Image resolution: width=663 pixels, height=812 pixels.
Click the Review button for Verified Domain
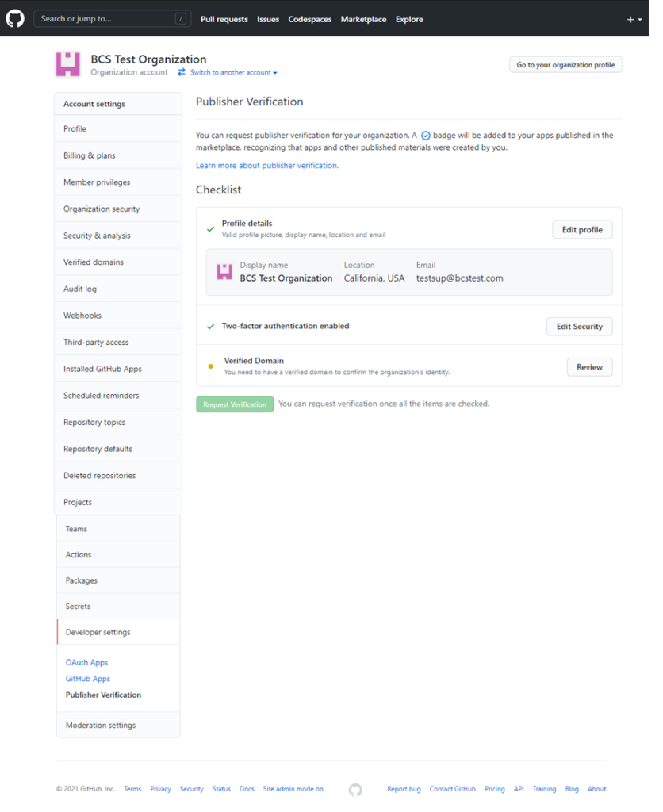coord(589,367)
